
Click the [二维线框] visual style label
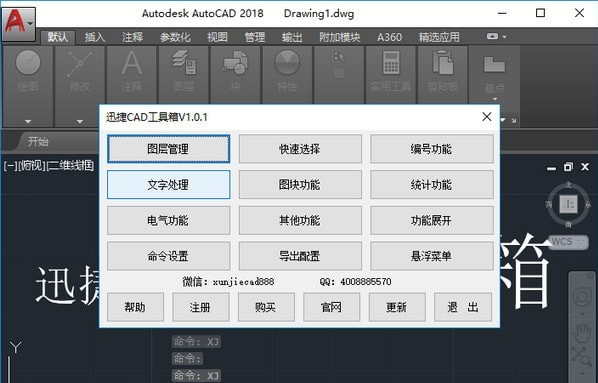[x=70, y=166]
